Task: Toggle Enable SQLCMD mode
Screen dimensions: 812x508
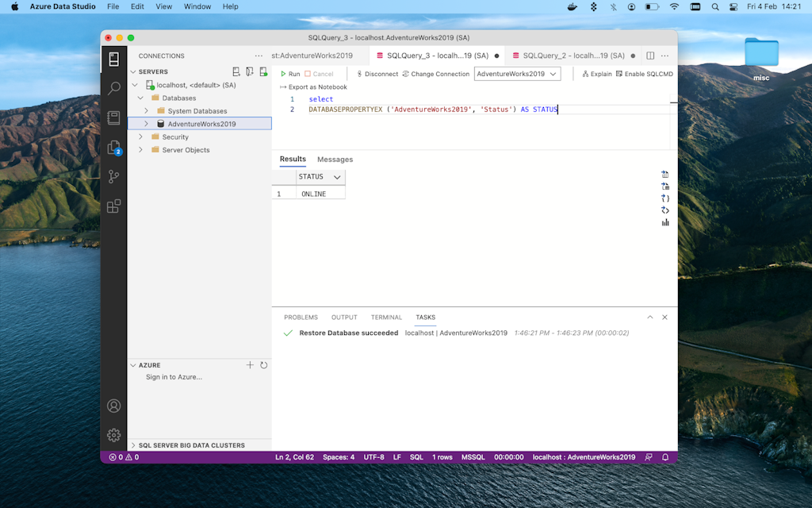Action: pyautogui.click(x=644, y=74)
